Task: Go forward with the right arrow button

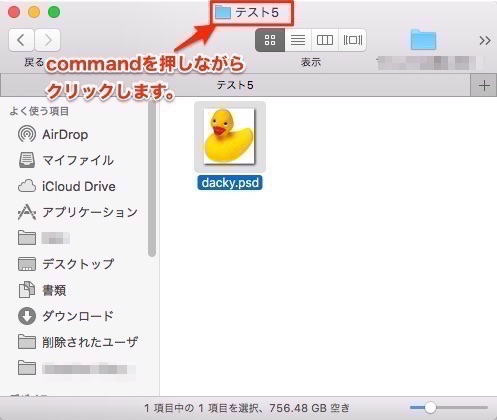Action: tap(48, 40)
